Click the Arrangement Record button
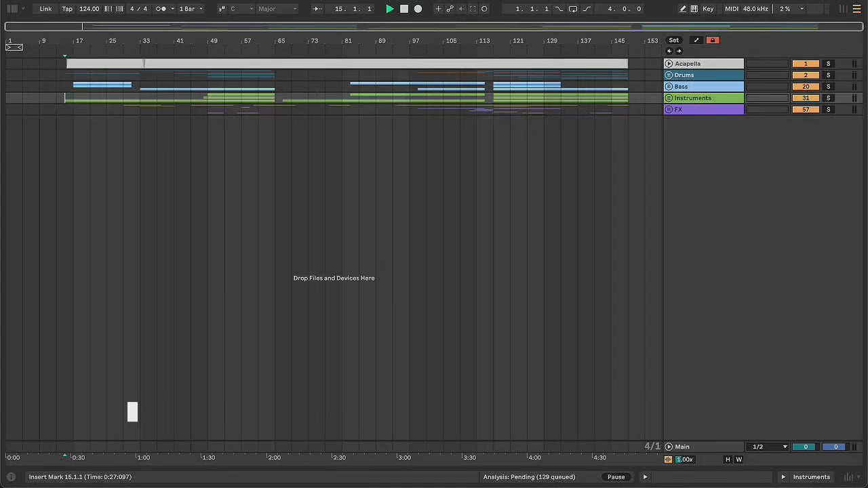This screenshot has width=868, height=488. coord(418,9)
